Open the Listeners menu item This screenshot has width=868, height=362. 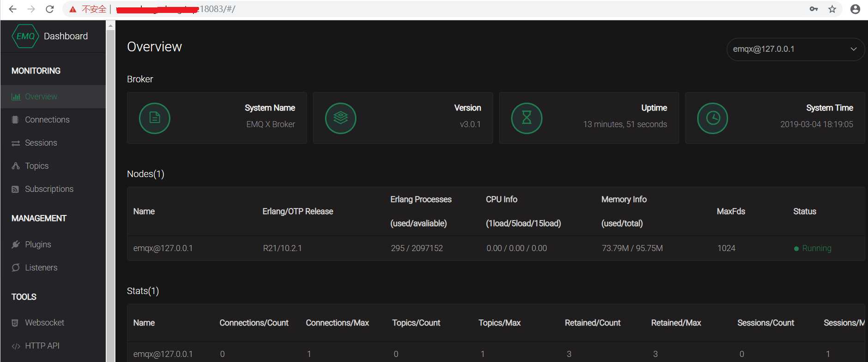pyautogui.click(x=53, y=268)
